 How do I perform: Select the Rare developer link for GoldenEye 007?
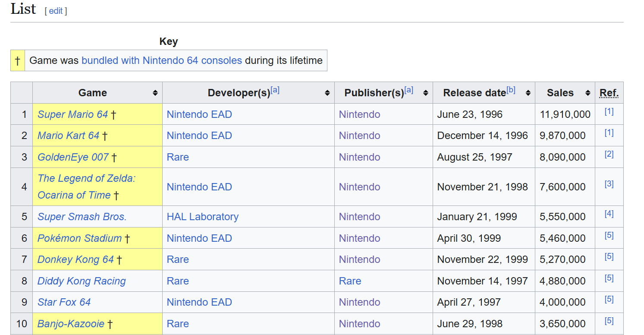[x=178, y=157]
